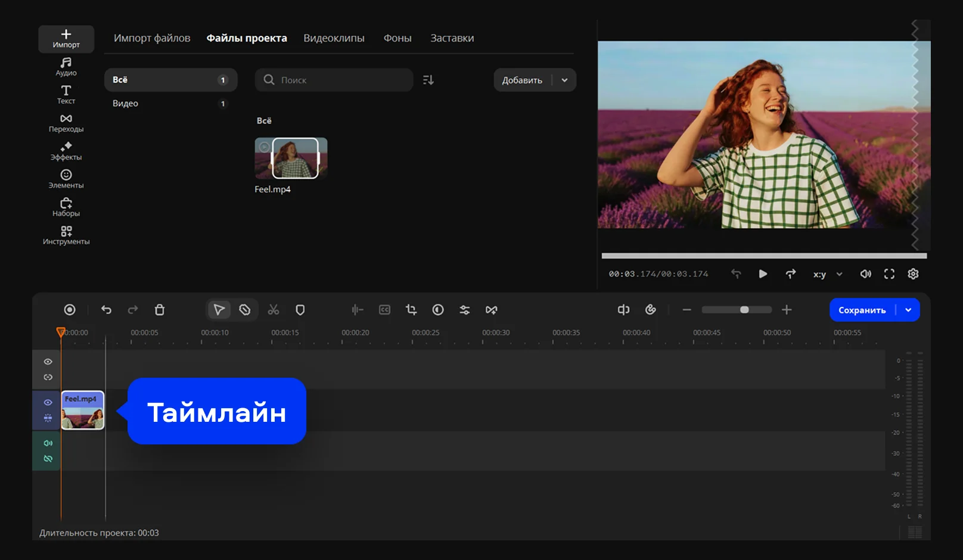Switch to the Фоны tab
Screen dimensions: 963x560
[x=397, y=38]
